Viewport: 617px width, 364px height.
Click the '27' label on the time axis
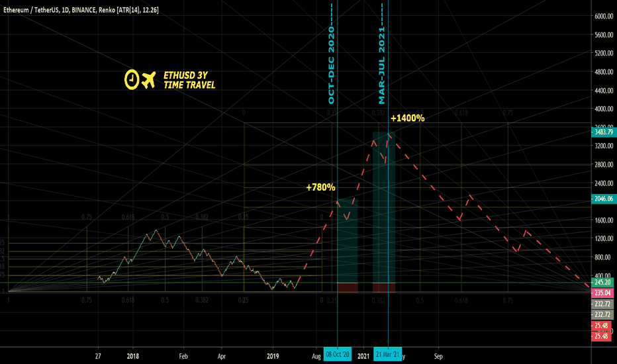[x=98, y=356]
